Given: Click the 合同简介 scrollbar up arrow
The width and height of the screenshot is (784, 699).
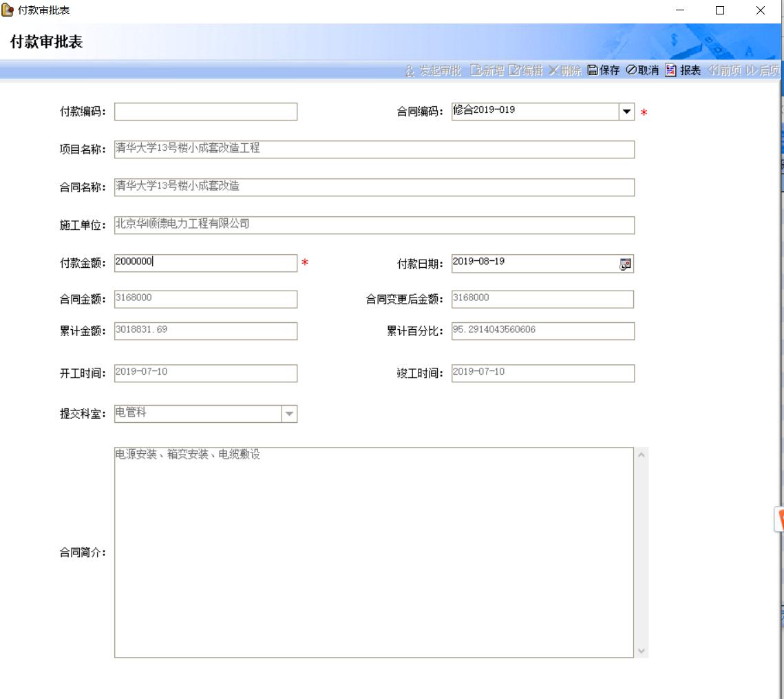Looking at the screenshot, I should pos(642,455).
